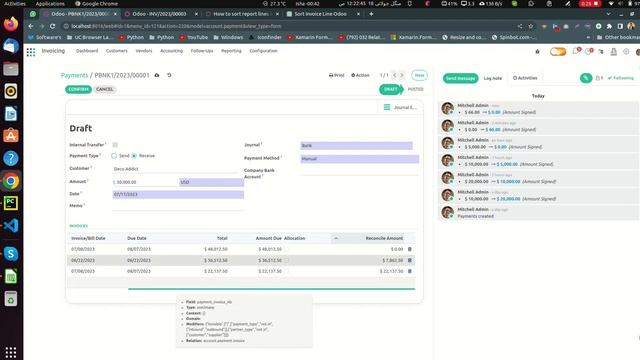The width and height of the screenshot is (640, 360).
Task: Select the DRAFT status stage
Action: pyautogui.click(x=390, y=89)
